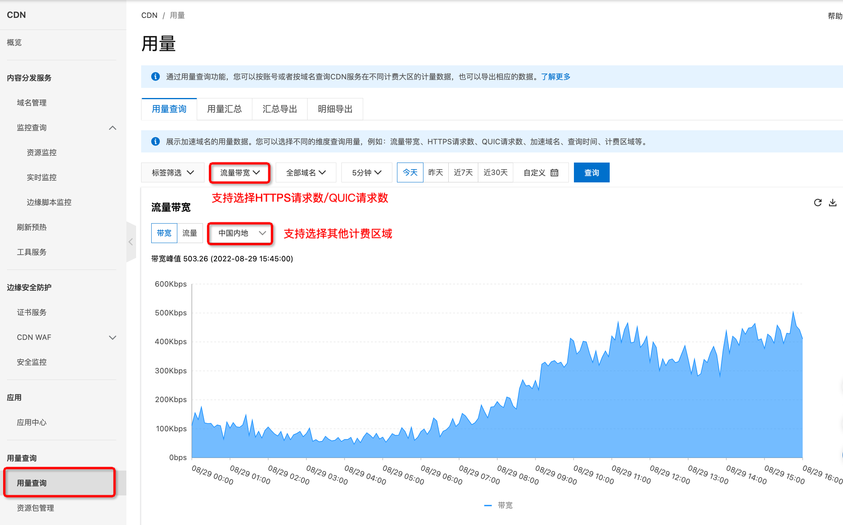This screenshot has width=843, height=525.
Task: Switch to the 汇总导出 tab
Action: [280, 109]
